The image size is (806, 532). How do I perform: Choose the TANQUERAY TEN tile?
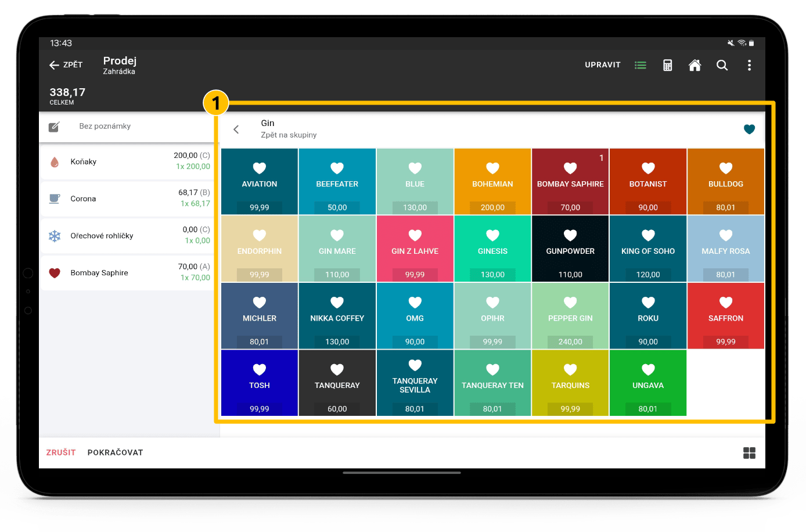pos(493,383)
